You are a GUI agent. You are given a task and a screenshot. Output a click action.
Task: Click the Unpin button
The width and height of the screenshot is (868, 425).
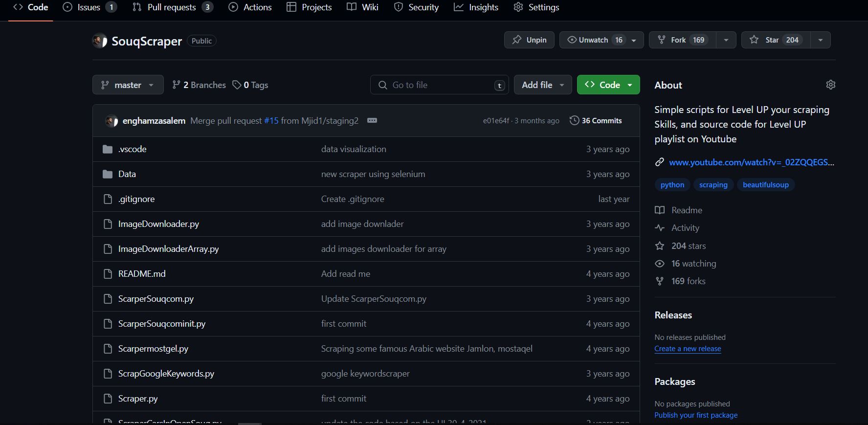pos(529,40)
